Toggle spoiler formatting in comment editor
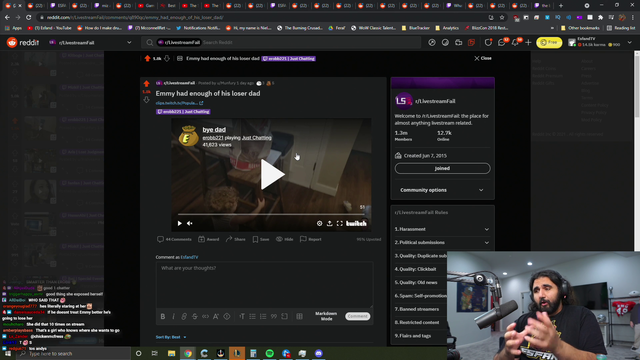Image resolution: width=640 pixels, height=360 pixels. [x=227, y=316]
